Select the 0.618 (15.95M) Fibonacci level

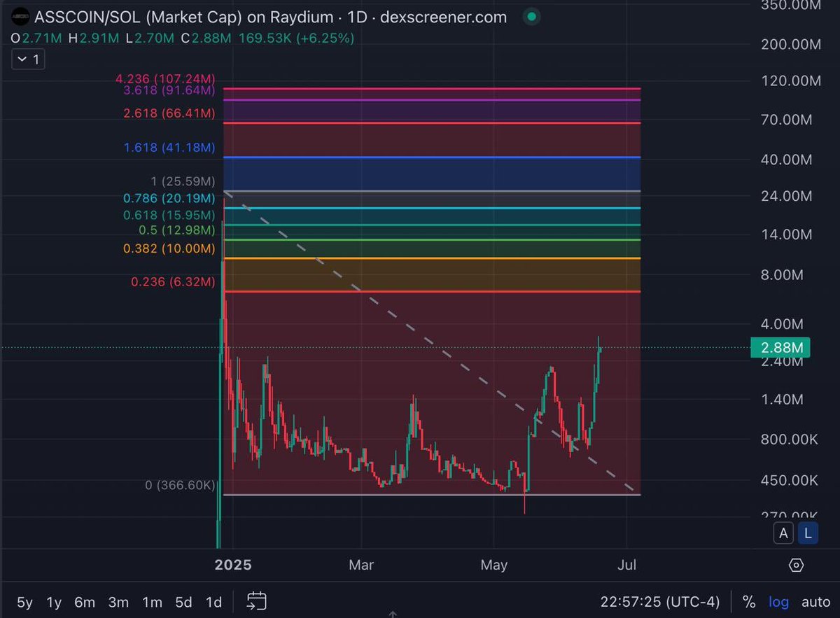(169, 216)
